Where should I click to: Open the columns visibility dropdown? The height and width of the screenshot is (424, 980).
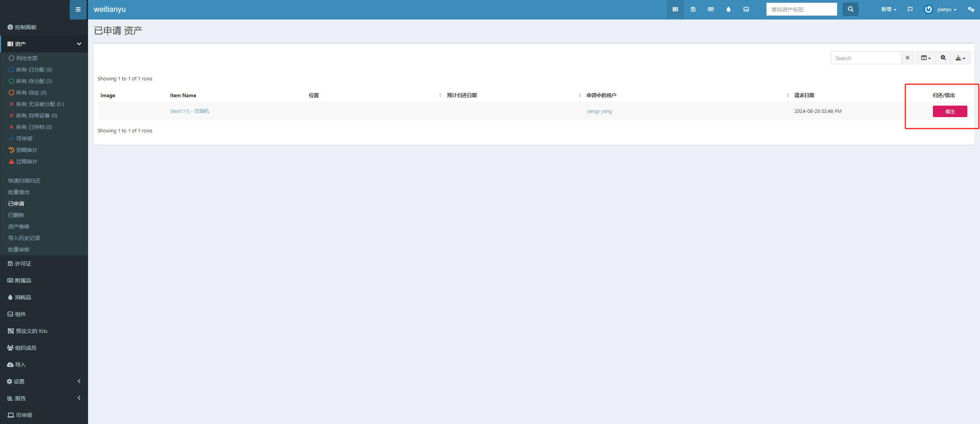click(926, 58)
